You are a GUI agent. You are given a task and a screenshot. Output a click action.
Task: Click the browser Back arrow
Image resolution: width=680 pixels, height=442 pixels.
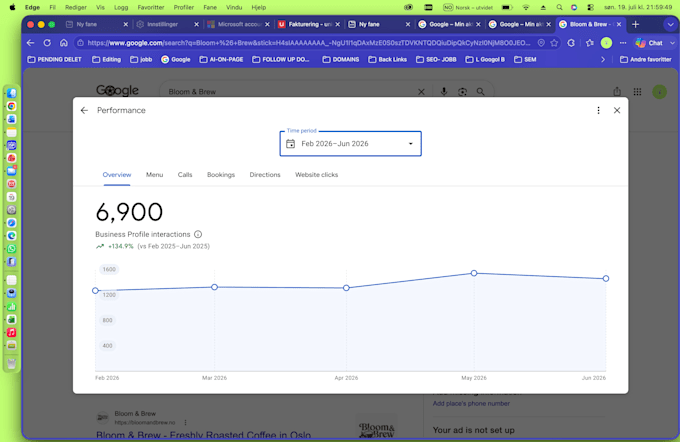pos(30,43)
